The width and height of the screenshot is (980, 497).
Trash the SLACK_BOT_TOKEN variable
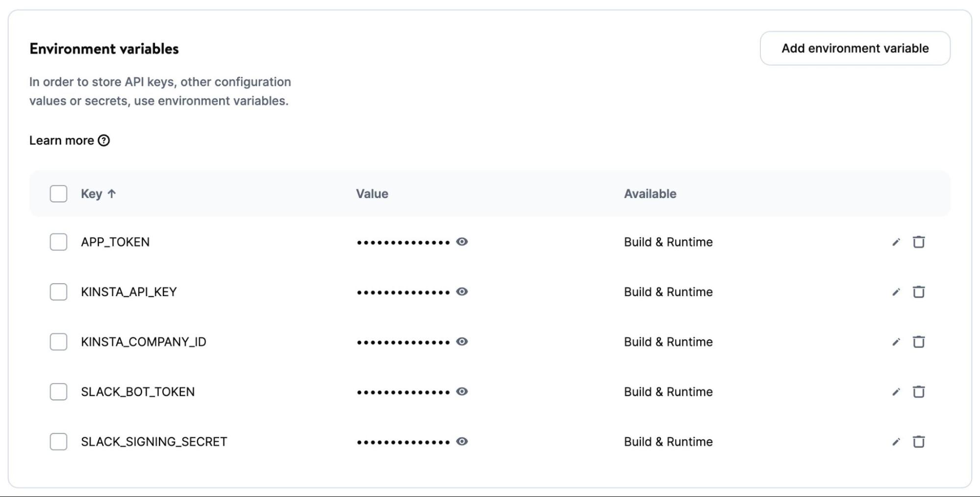coord(918,392)
